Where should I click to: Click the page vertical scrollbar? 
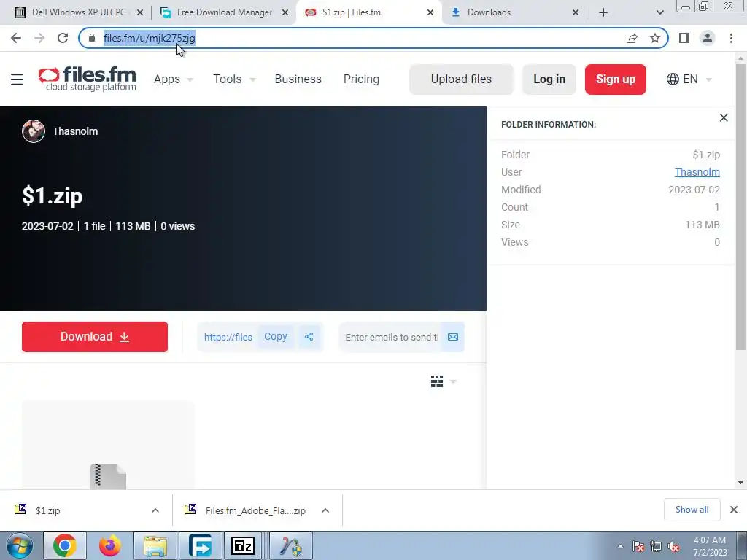tap(740, 207)
